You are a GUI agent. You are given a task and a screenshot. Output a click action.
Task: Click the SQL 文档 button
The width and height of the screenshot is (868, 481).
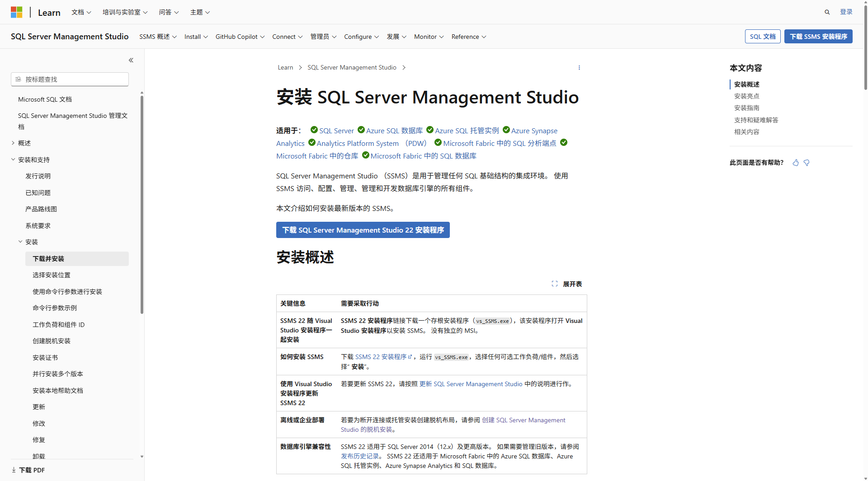(763, 37)
